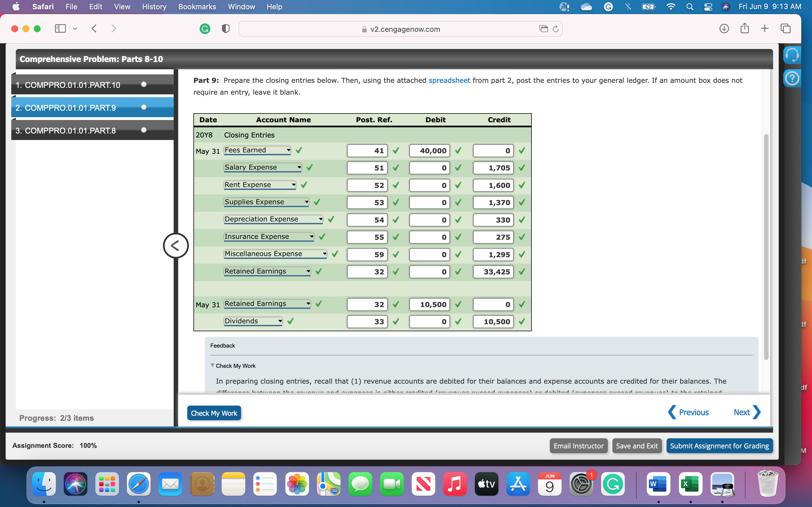Open a new browser tab with the plus icon
The width and height of the screenshot is (812, 507).
point(765,28)
